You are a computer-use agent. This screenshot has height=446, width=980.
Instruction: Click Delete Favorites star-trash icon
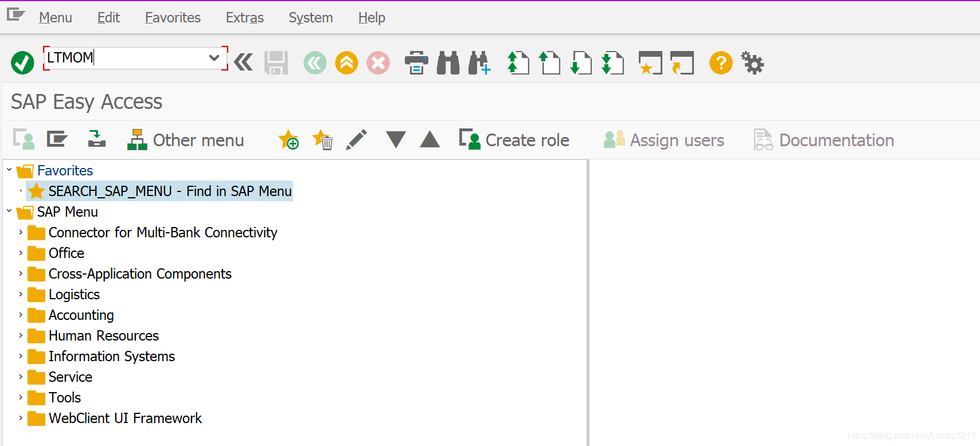(x=323, y=139)
